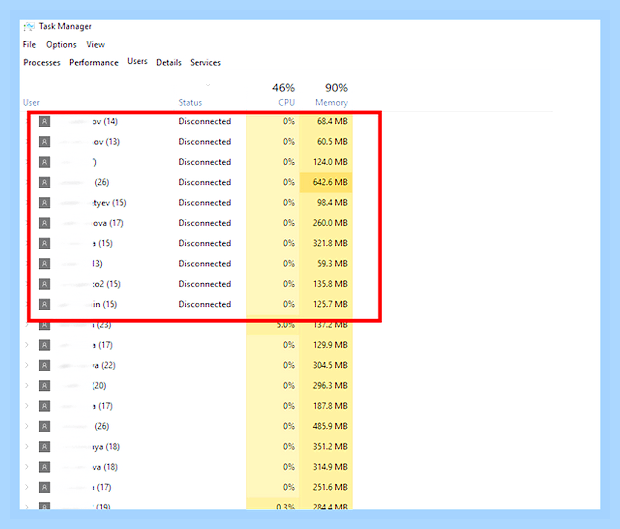
Task: Click user icon in the 68.4 MB row
Action: point(45,121)
